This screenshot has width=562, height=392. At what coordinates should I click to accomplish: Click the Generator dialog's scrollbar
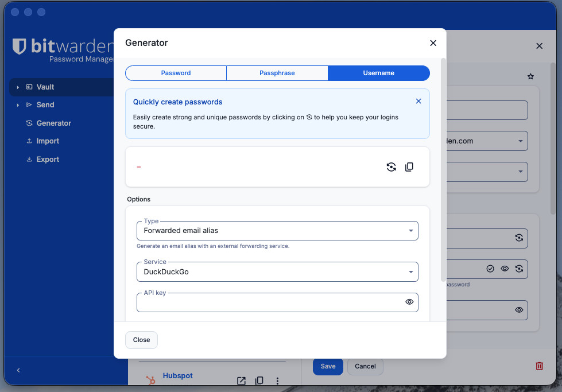[443, 170]
